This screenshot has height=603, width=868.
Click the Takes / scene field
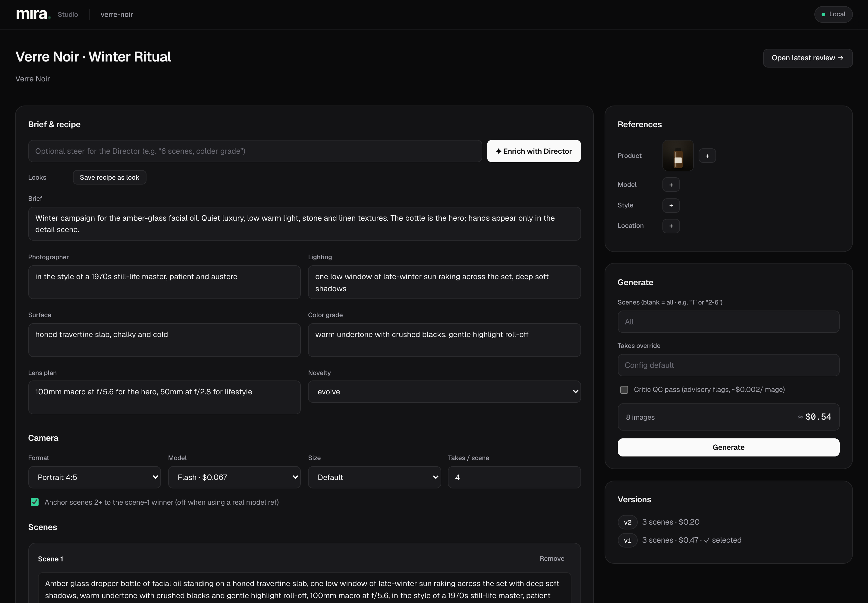coord(514,477)
